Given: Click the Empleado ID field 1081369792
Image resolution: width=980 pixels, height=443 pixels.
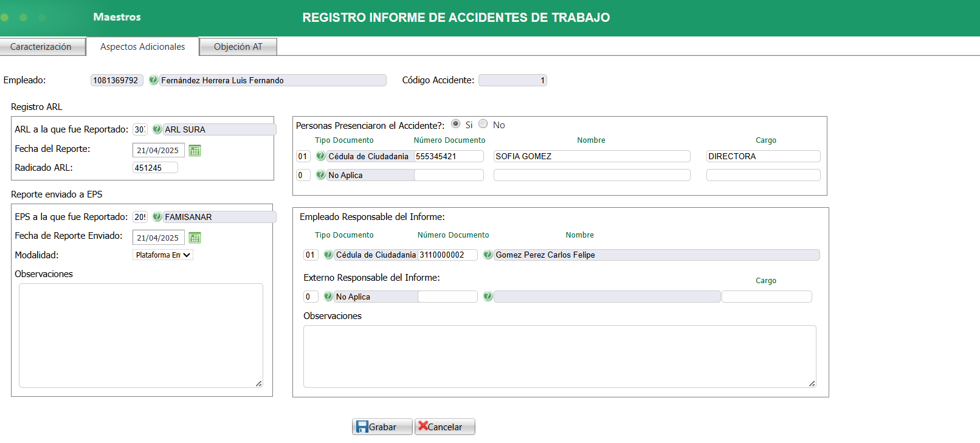Looking at the screenshot, I should (x=117, y=80).
